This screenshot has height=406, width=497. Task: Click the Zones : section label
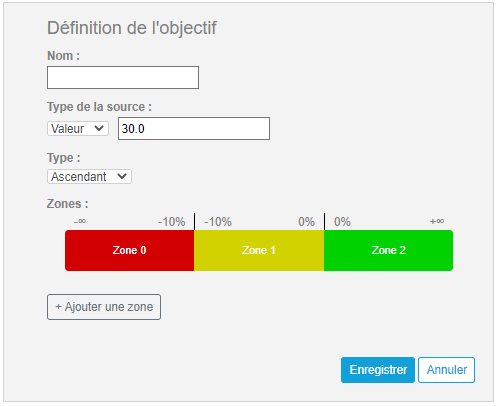pos(68,204)
